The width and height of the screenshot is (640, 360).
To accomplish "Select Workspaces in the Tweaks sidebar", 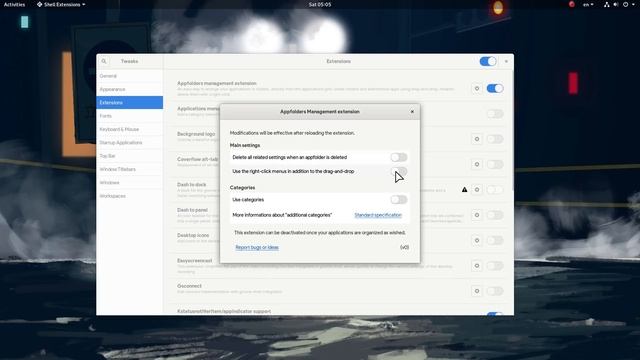I will (x=130, y=196).
